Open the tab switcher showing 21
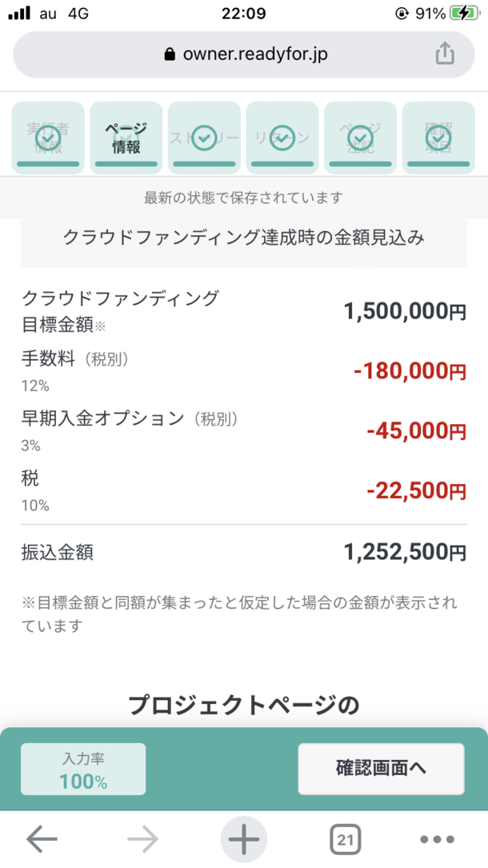The height and width of the screenshot is (868, 488). pos(345,839)
